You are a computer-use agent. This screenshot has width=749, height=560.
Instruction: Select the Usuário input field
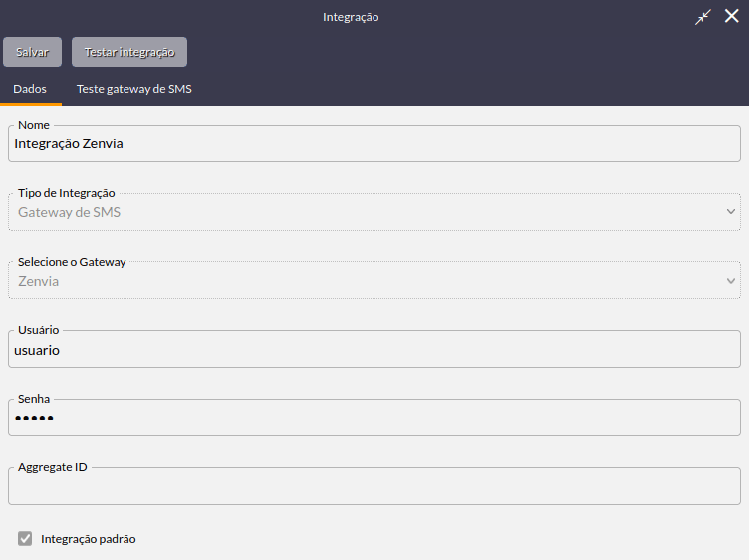374,350
